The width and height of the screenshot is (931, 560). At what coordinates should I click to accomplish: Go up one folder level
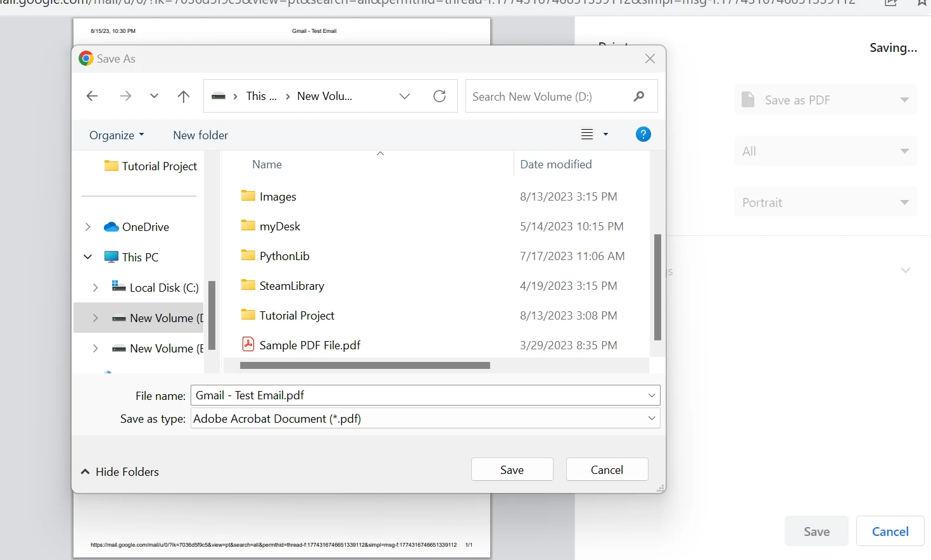[184, 96]
